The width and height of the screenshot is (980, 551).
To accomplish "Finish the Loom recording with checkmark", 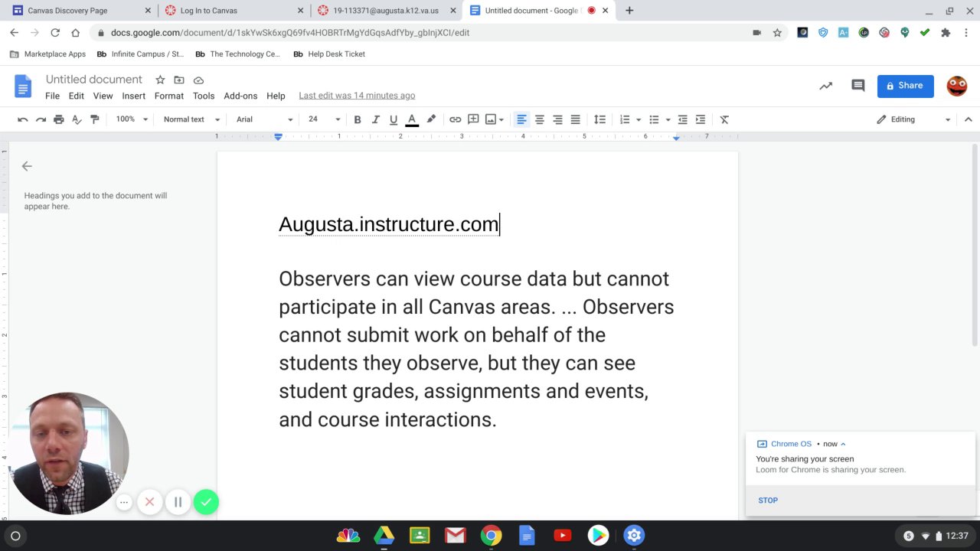I will point(206,502).
